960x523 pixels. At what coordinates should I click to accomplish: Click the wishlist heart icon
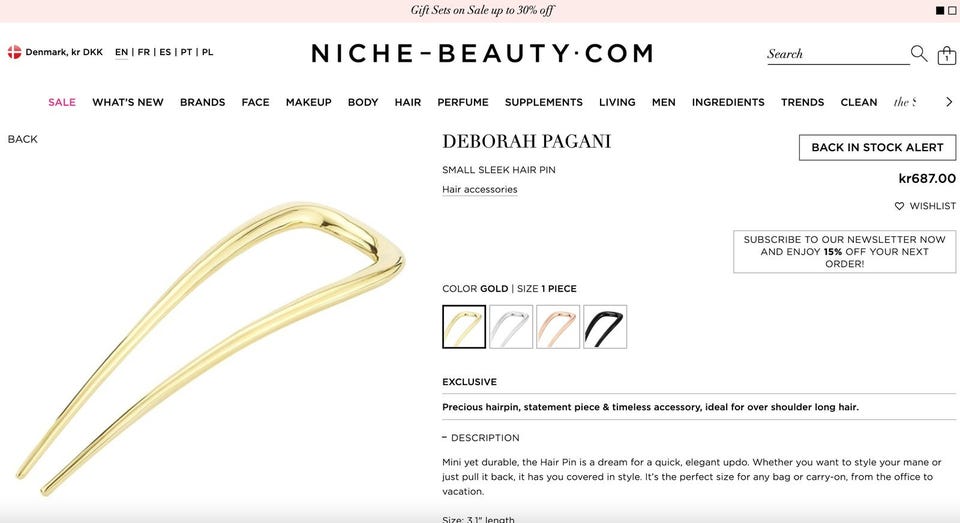point(899,206)
